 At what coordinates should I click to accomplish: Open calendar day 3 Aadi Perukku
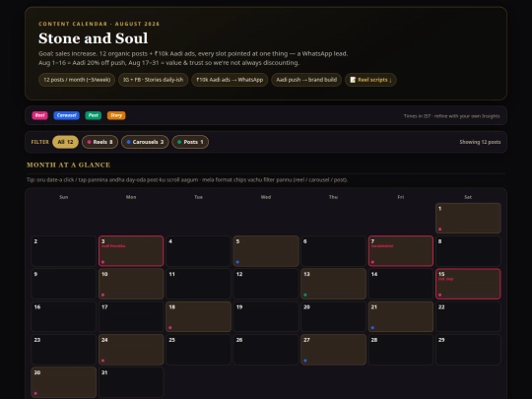pyautogui.click(x=131, y=251)
